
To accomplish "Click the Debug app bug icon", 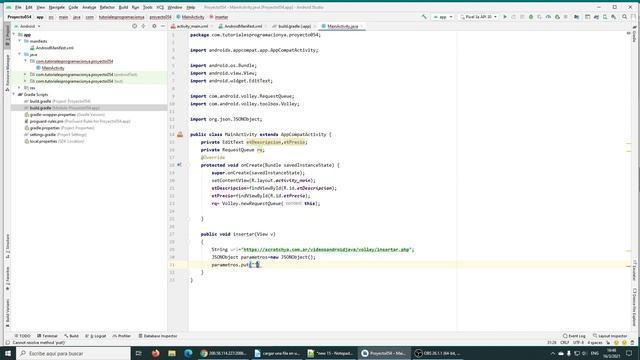I will (x=531, y=17).
